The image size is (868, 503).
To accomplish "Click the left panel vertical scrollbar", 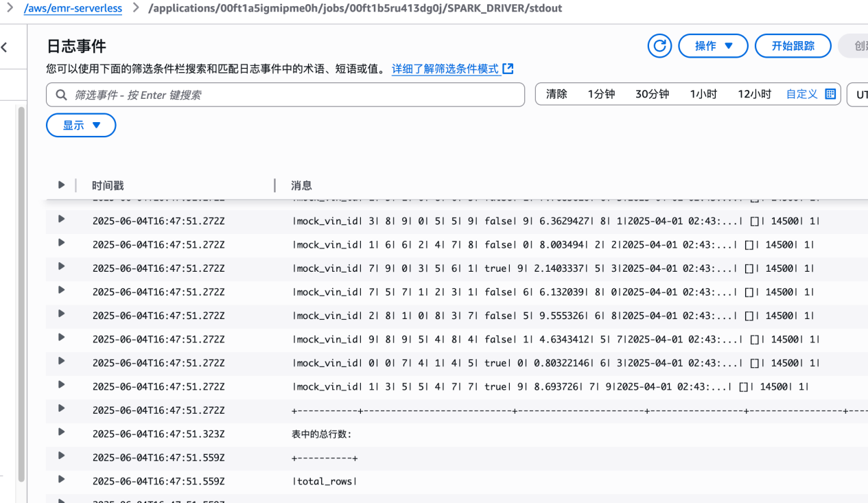I will [21, 294].
